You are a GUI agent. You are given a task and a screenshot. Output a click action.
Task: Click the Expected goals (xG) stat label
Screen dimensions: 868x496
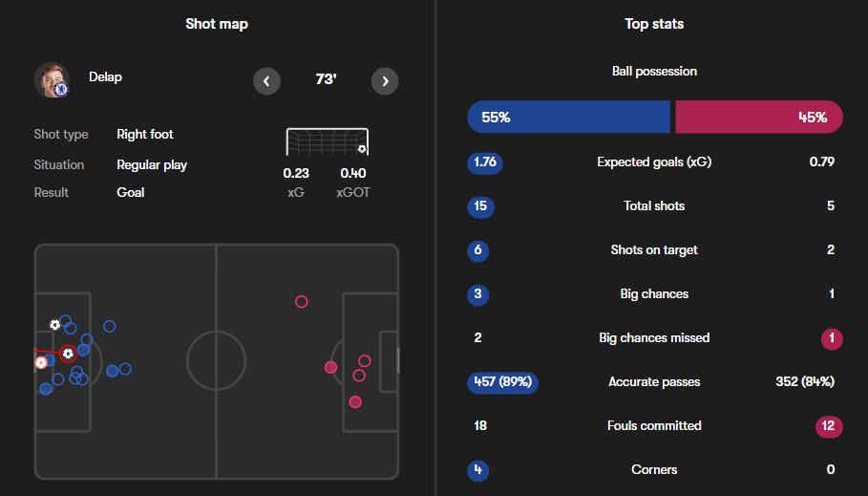654,162
